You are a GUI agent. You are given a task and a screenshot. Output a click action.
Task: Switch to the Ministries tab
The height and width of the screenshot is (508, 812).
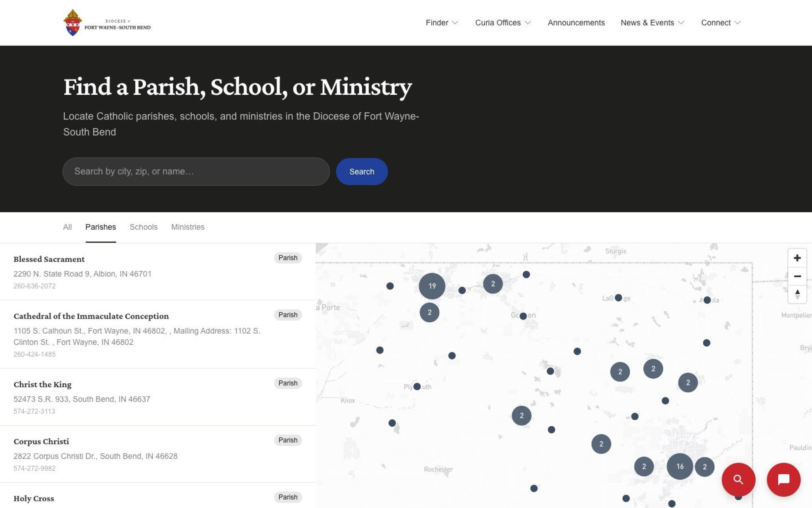point(188,227)
